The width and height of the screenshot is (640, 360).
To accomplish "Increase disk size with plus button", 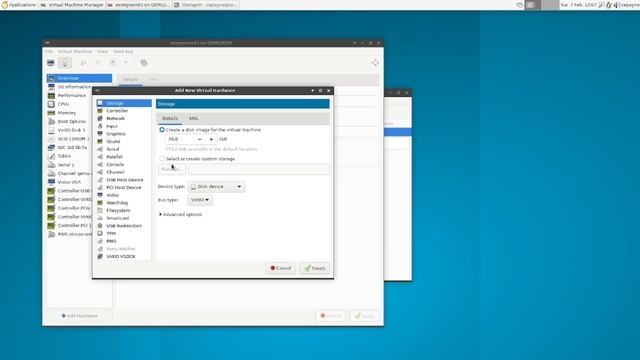I will [211, 139].
